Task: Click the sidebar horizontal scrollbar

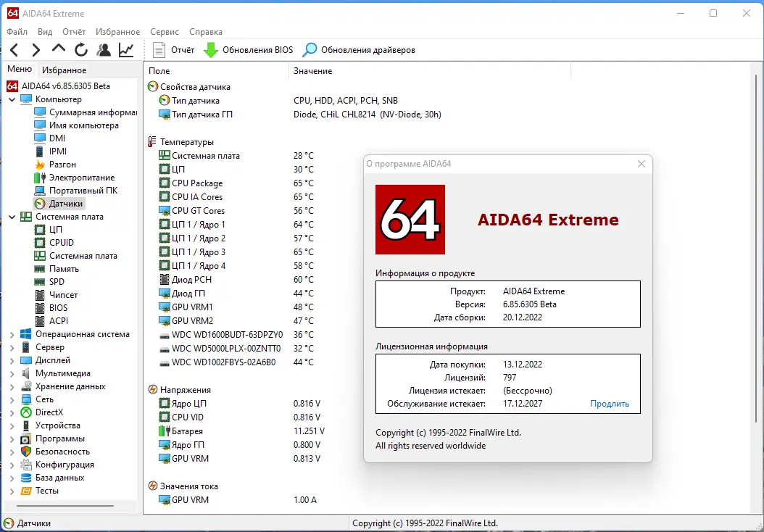Action: [65, 506]
